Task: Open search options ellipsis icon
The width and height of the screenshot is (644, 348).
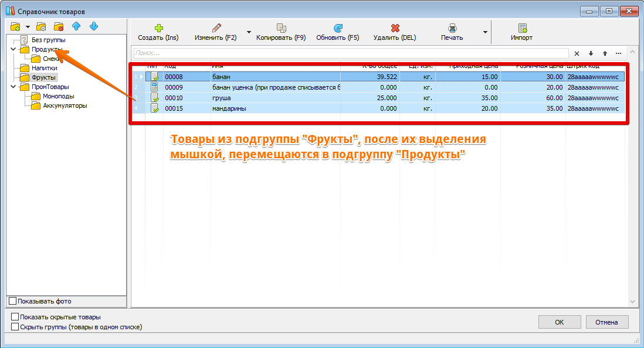Action: [x=619, y=53]
